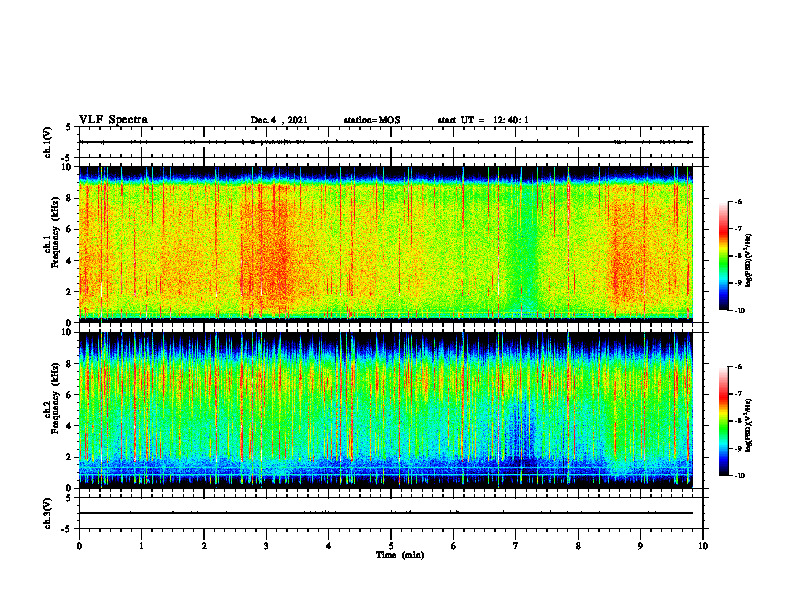The width and height of the screenshot is (792, 612).
Task: Click the ch.2 color scale bar
Action: pos(723,421)
